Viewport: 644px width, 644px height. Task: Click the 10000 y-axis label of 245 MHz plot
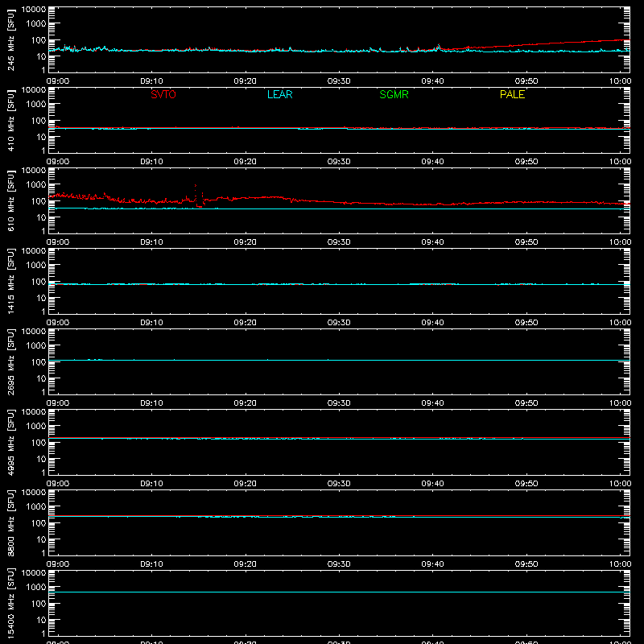(x=34, y=10)
